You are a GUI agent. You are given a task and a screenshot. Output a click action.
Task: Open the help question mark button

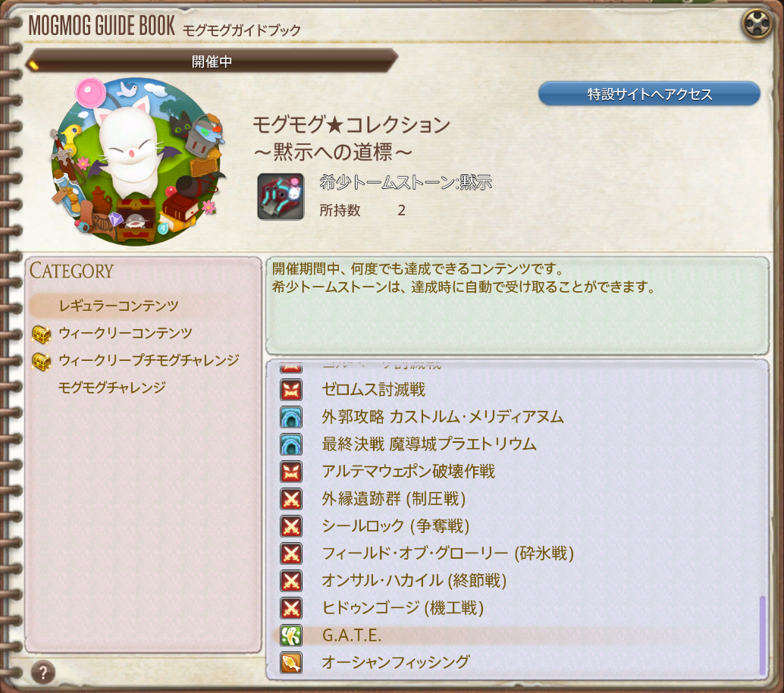(x=43, y=673)
